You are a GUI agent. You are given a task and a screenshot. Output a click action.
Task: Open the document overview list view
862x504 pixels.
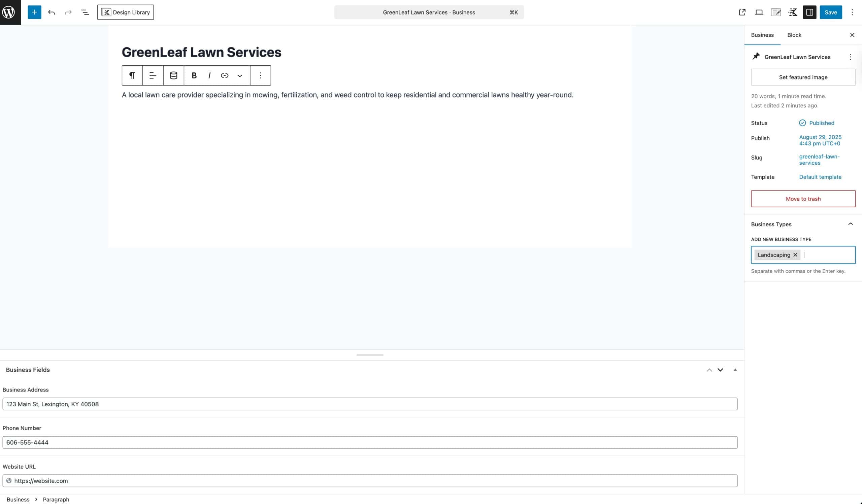(85, 12)
